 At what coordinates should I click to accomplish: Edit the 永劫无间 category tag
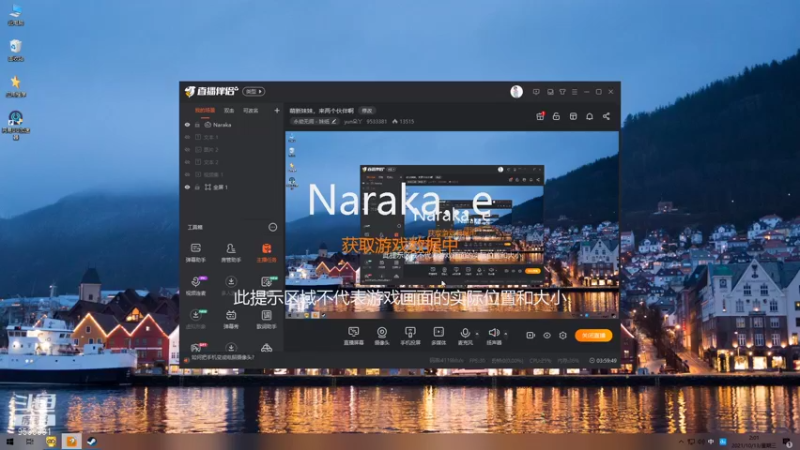314,121
